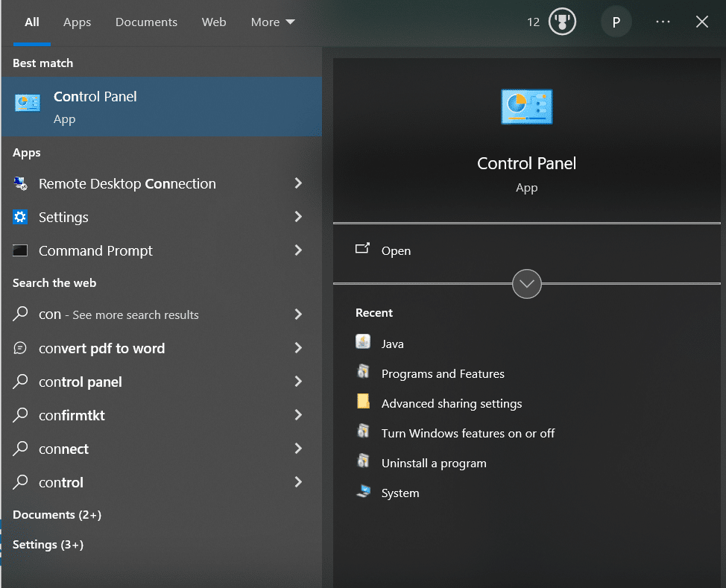The height and width of the screenshot is (588, 726).
Task: Open recent item Uninstall a program
Action: tap(434, 464)
